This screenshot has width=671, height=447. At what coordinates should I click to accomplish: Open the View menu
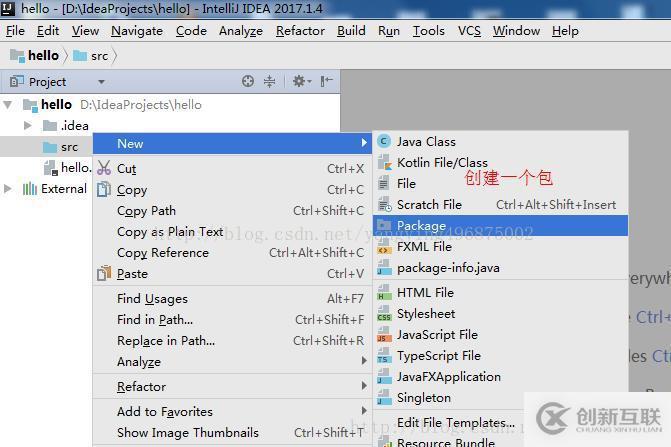click(85, 31)
